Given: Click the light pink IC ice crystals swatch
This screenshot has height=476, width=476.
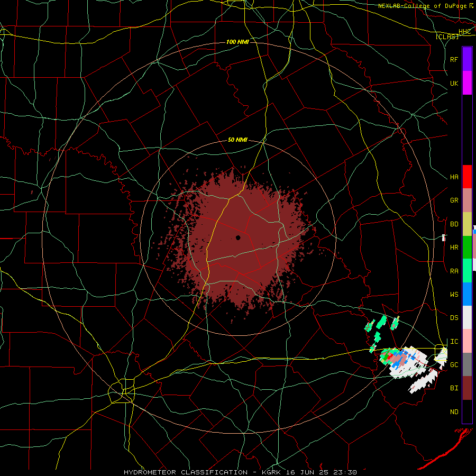Looking at the screenshot, I should pos(467,341).
